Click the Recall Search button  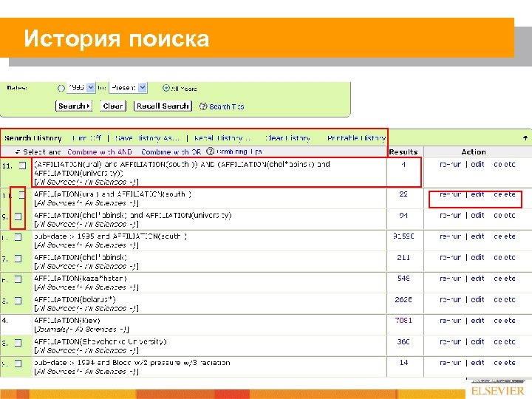[163, 106]
